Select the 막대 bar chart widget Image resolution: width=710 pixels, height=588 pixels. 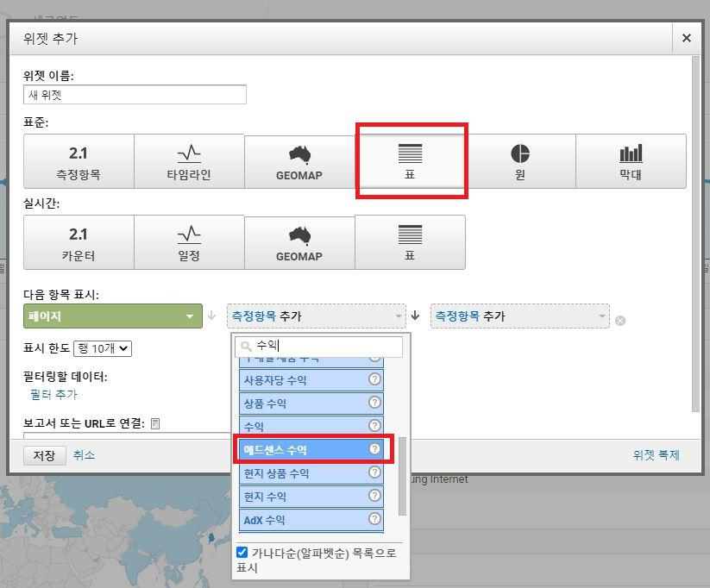coord(631,161)
